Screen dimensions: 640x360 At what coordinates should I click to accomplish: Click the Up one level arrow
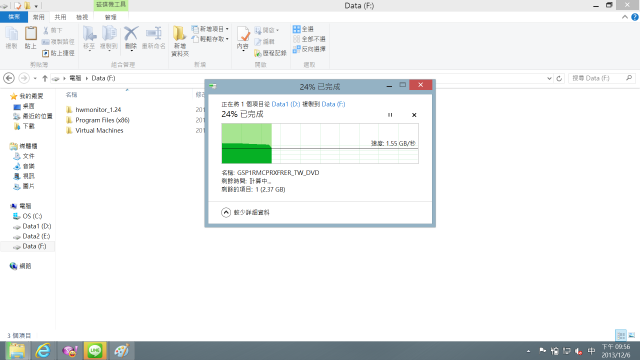(x=44, y=78)
